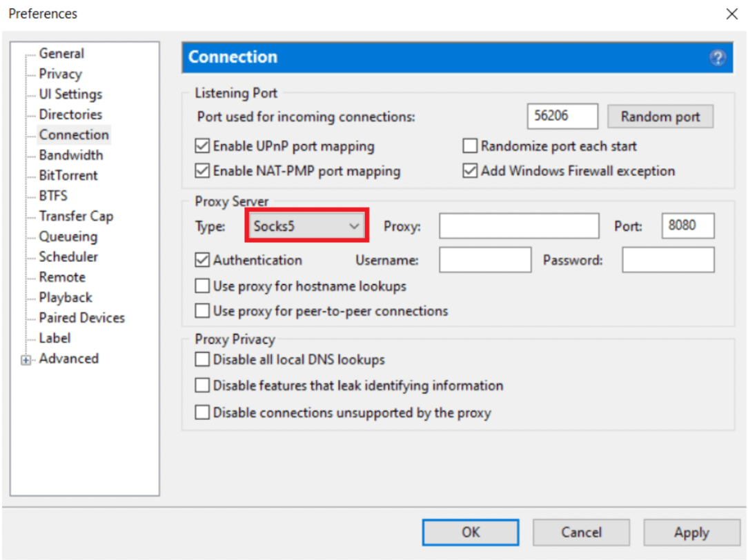
Task: Click the Random port button
Action: click(x=660, y=117)
